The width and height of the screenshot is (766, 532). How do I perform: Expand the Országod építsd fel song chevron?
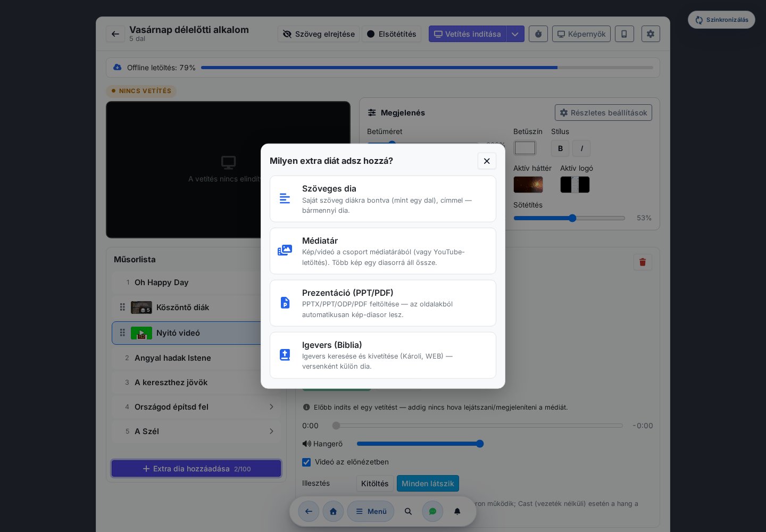(271, 407)
